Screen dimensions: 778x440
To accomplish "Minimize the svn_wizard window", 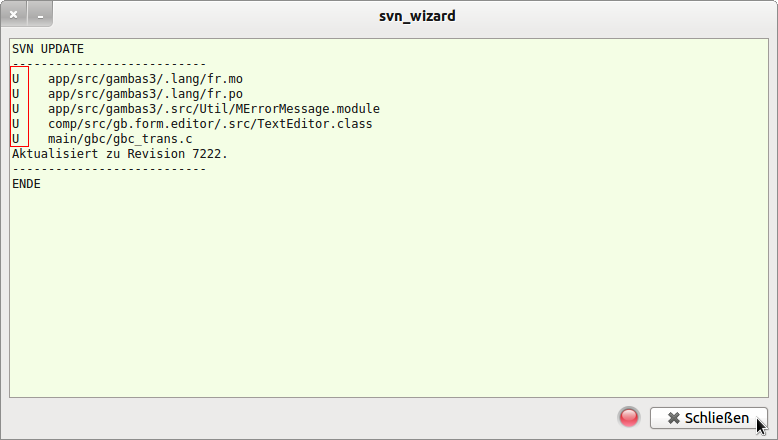I will coord(39,16).
